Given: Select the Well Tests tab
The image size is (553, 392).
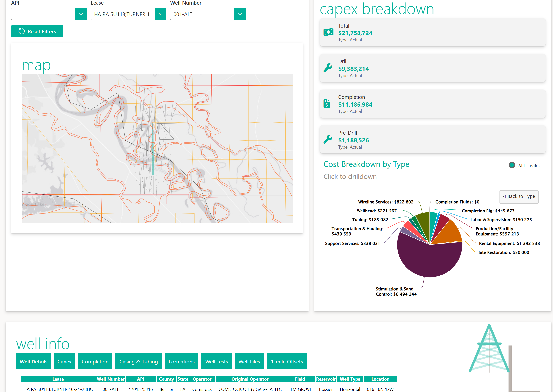Looking at the screenshot, I should 216,362.
